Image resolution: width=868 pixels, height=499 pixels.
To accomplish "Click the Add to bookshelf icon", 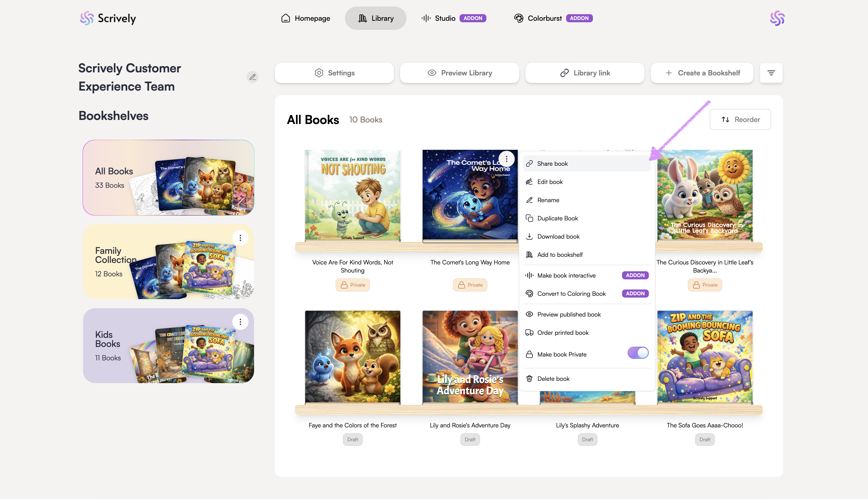I will click(x=529, y=255).
